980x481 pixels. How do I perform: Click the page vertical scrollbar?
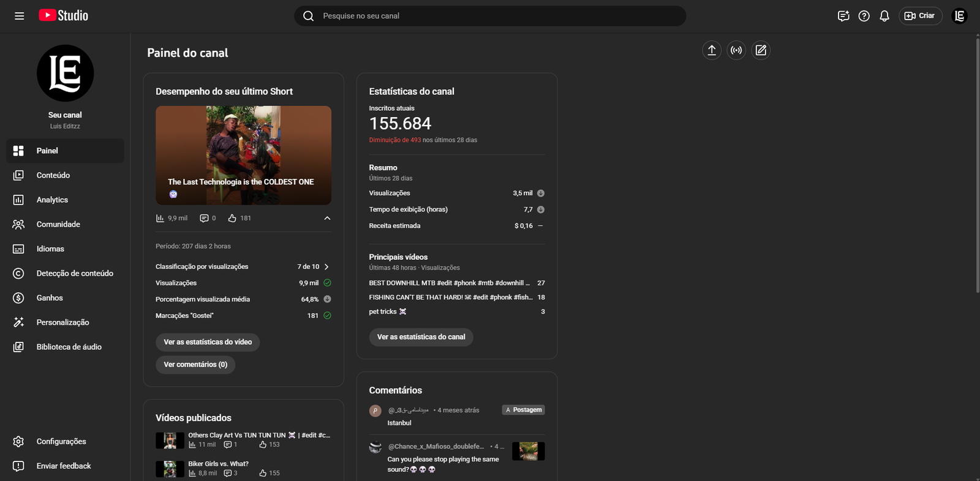977,165
